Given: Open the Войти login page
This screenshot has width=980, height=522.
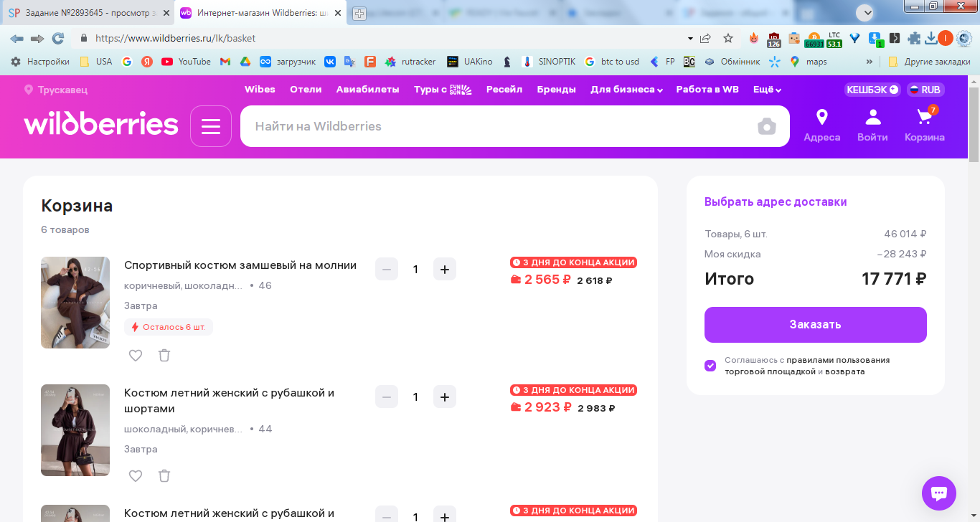Looking at the screenshot, I should (x=872, y=125).
